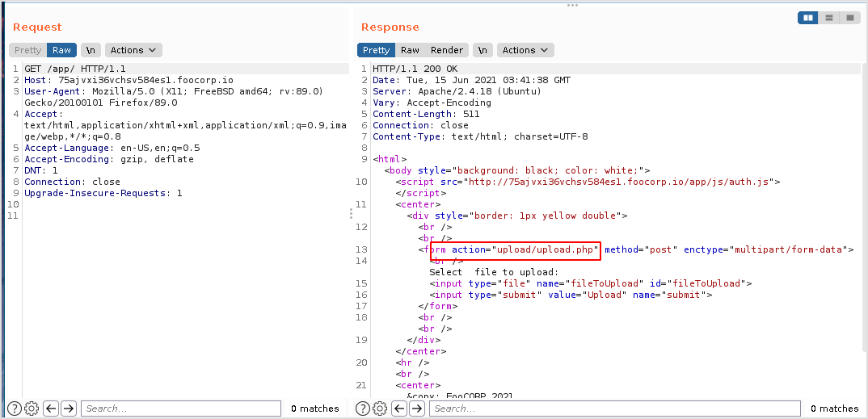
Task: Click the Accept-Language header line
Action: tap(112, 148)
